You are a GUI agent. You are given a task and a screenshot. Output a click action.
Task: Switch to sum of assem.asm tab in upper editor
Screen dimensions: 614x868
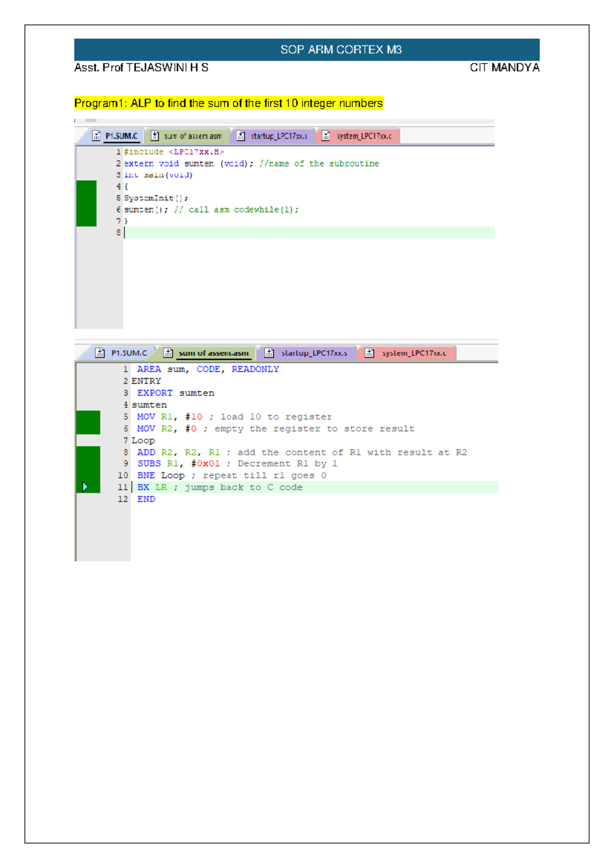point(187,136)
